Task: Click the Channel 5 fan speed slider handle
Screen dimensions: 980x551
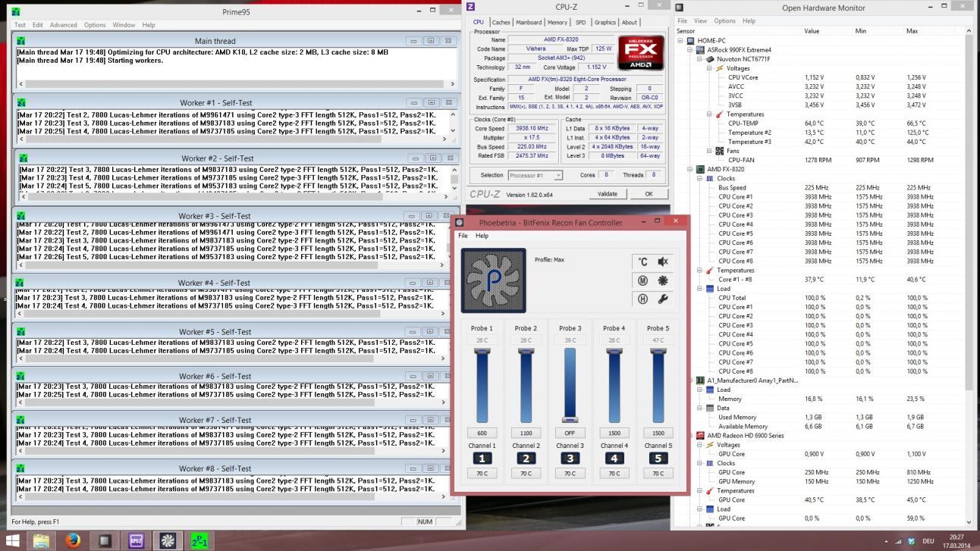Action: click(x=658, y=351)
